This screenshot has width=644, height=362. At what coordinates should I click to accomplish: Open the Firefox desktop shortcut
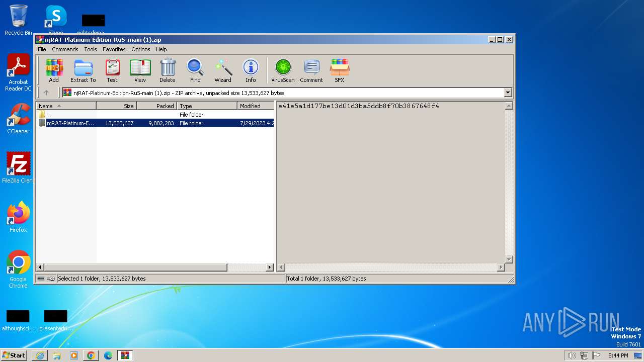(x=18, y=217)
